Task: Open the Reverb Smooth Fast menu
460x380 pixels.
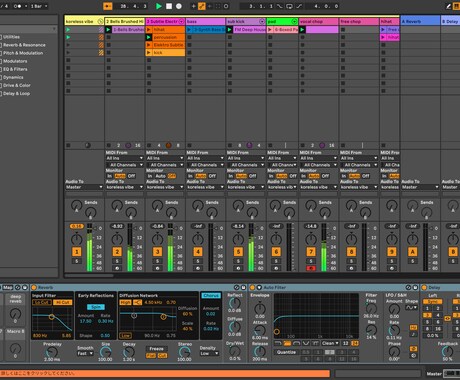Action: (x=85, y=353)
